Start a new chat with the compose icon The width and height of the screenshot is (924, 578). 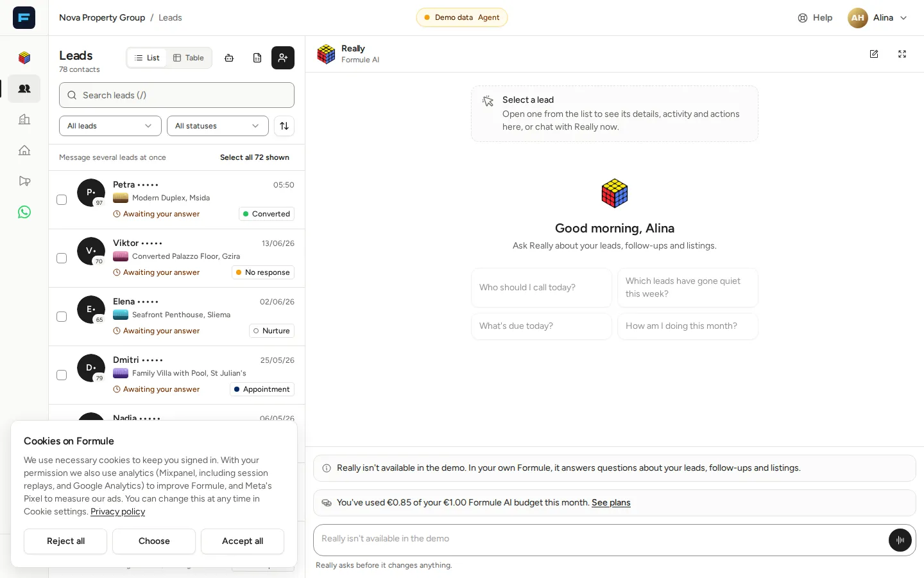(874, 54)
